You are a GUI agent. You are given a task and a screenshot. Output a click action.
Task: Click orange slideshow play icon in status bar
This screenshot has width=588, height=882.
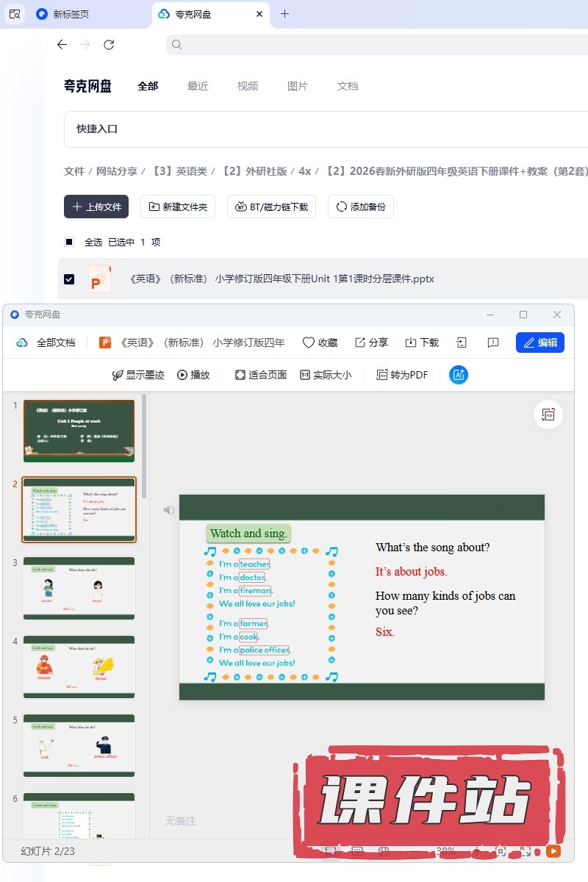click(553, 851)
